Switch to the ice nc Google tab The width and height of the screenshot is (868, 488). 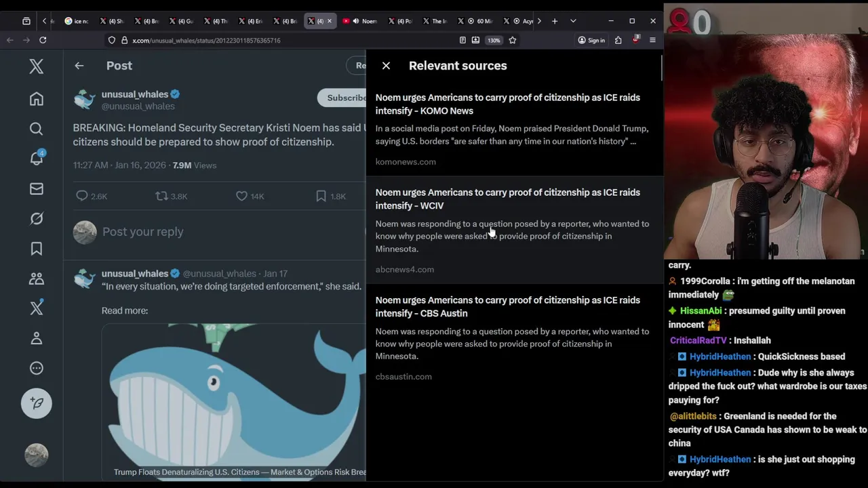tap(77, 21)
